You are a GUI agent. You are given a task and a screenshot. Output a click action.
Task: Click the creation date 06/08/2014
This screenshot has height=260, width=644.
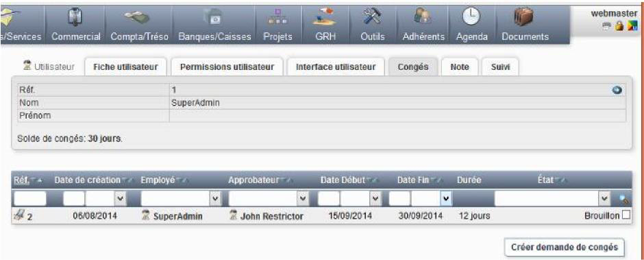pyautogui.click(x=95, y=215)
